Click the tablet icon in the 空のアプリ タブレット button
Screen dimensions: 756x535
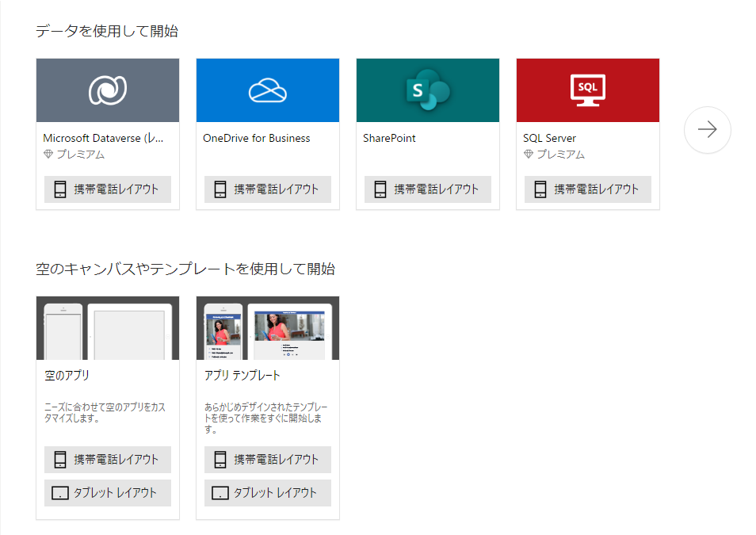(x=60, y=493)
